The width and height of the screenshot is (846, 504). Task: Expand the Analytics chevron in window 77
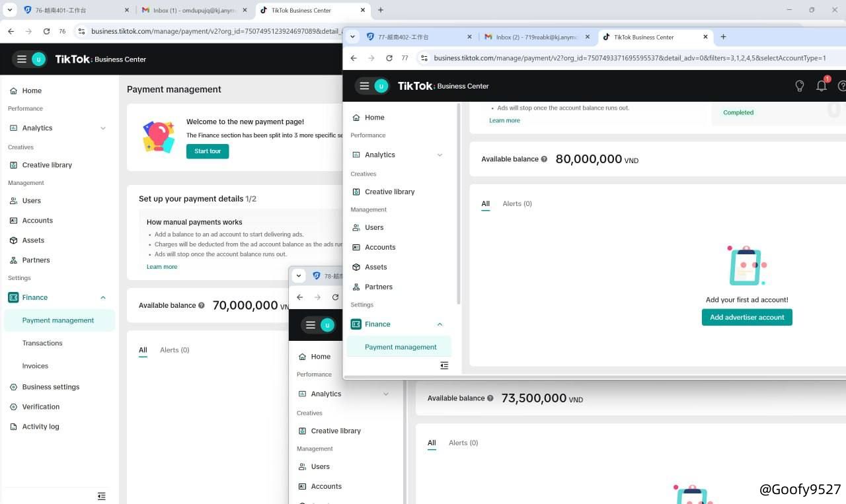point(440,155)
